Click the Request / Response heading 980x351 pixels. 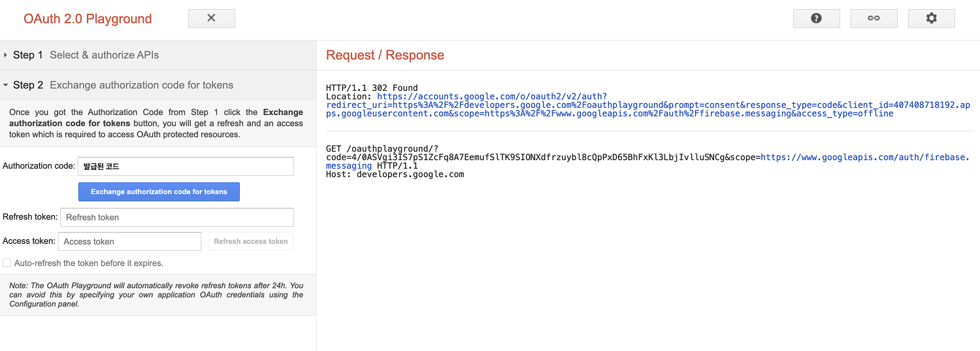coord(385,55)
